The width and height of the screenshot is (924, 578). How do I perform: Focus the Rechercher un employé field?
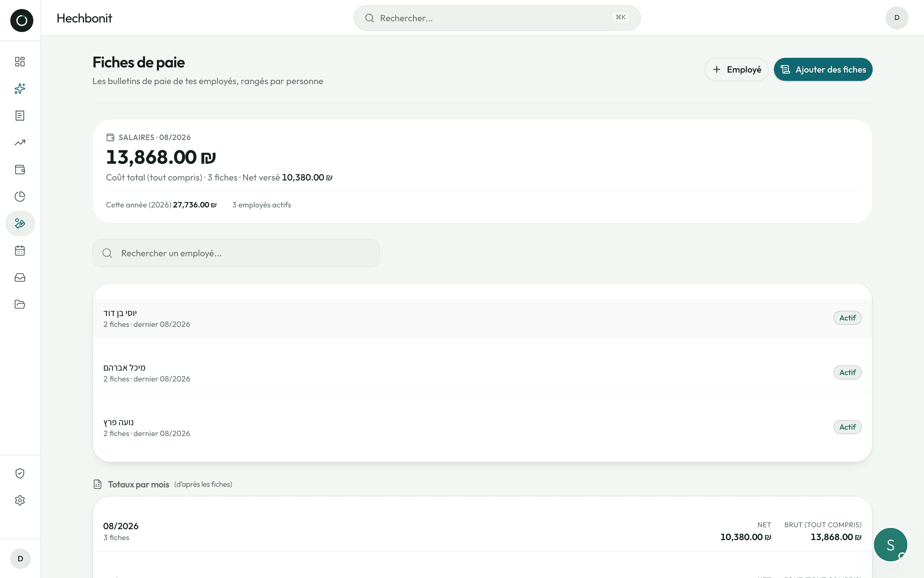tap(236, 253)
